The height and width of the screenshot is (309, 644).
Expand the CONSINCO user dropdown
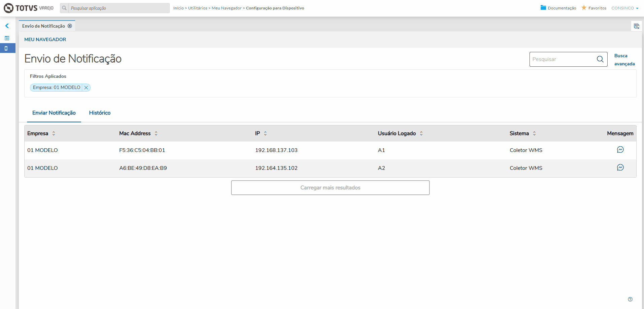coord(625,8)
